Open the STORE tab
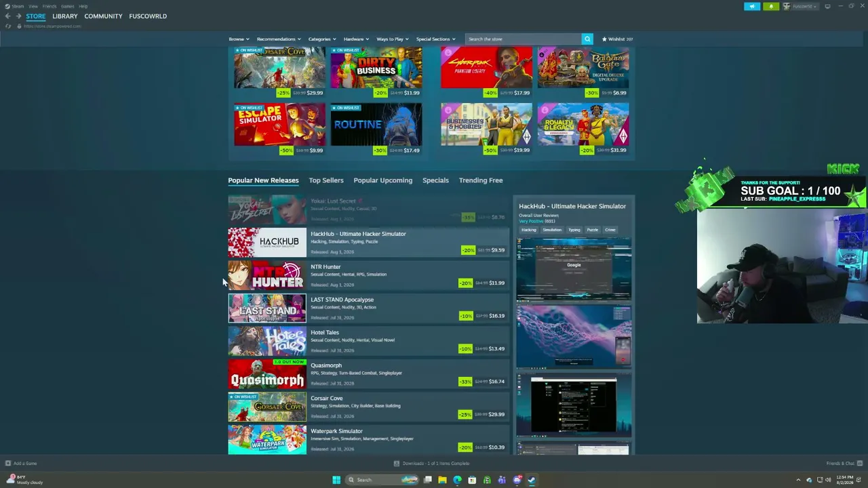The height and width of the screenshot is (488, 868). pos(36,16)
